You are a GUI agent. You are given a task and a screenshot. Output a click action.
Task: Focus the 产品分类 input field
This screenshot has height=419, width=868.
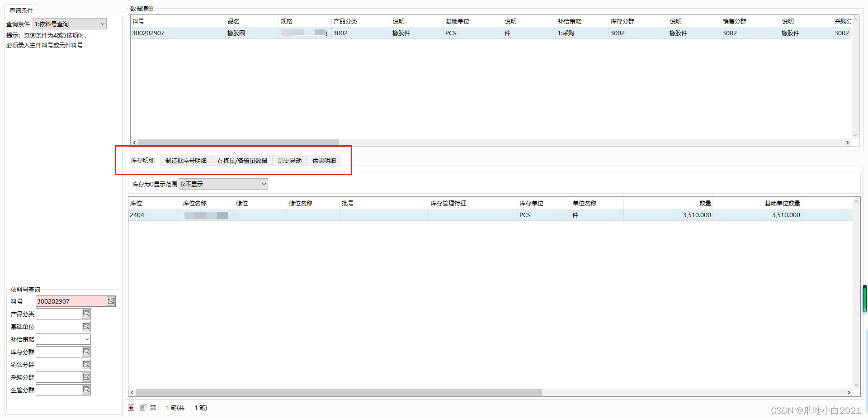59,314
